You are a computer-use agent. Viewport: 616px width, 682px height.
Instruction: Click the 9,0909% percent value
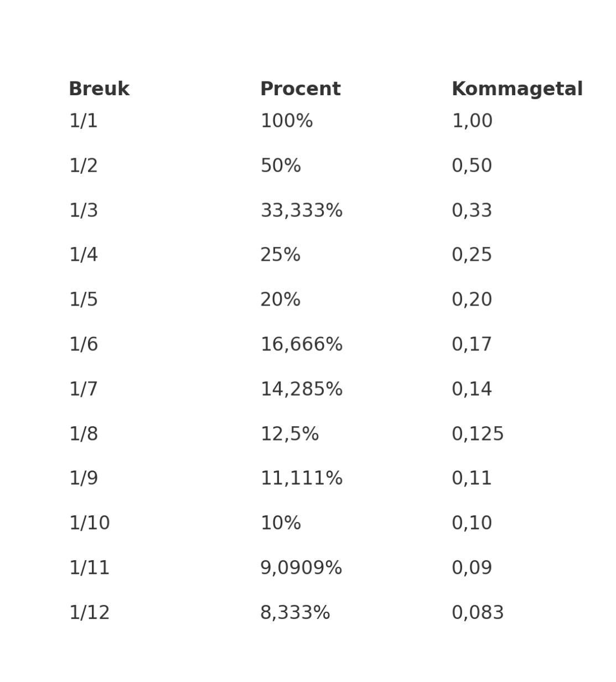click(x=302, y=569)
